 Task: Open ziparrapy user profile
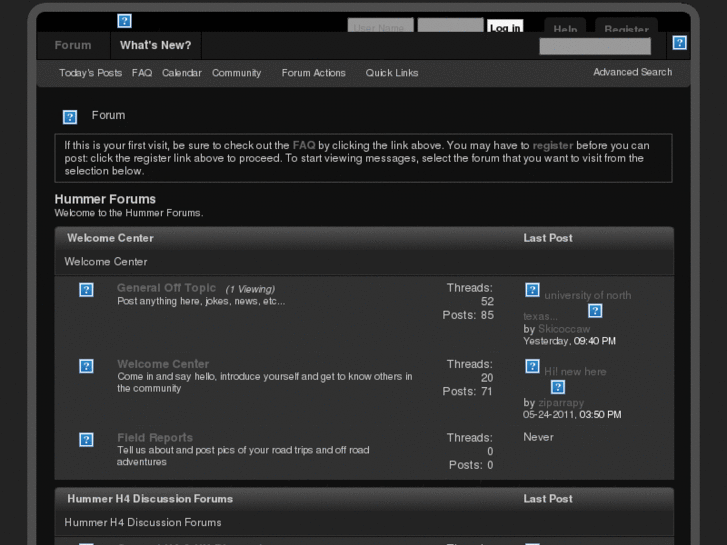point(561,403)
